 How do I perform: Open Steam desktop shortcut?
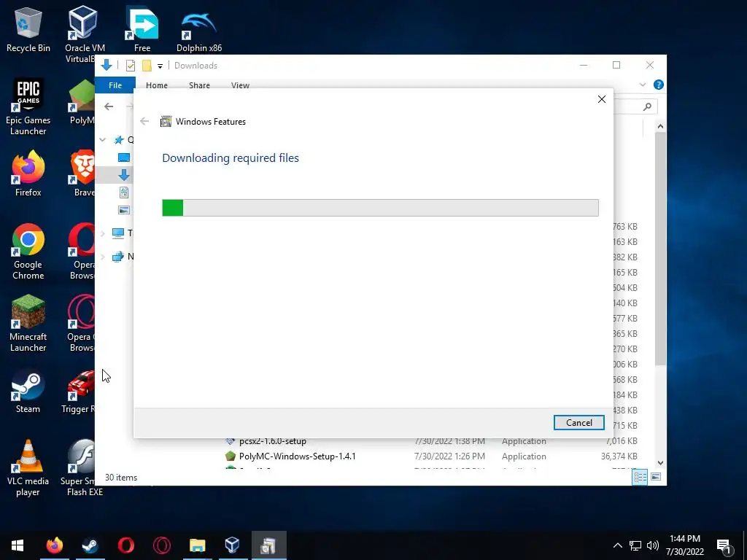tap(28, 391)
